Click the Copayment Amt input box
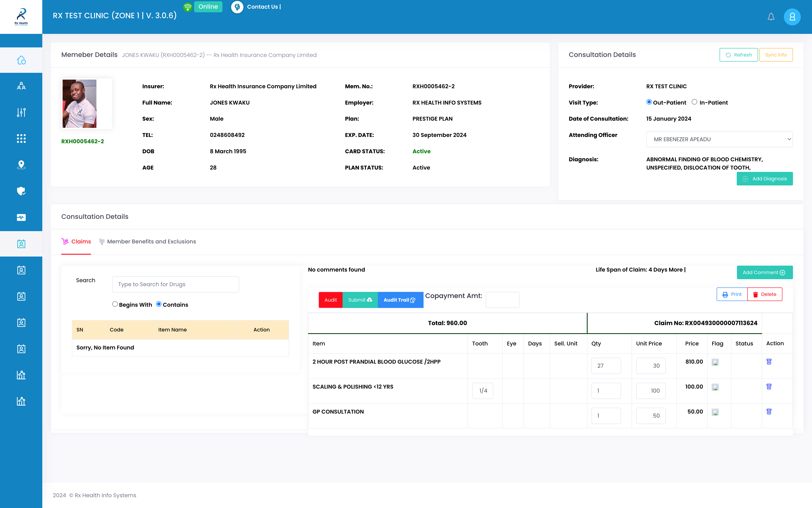The image size is (812, 508). coord(502,300)
